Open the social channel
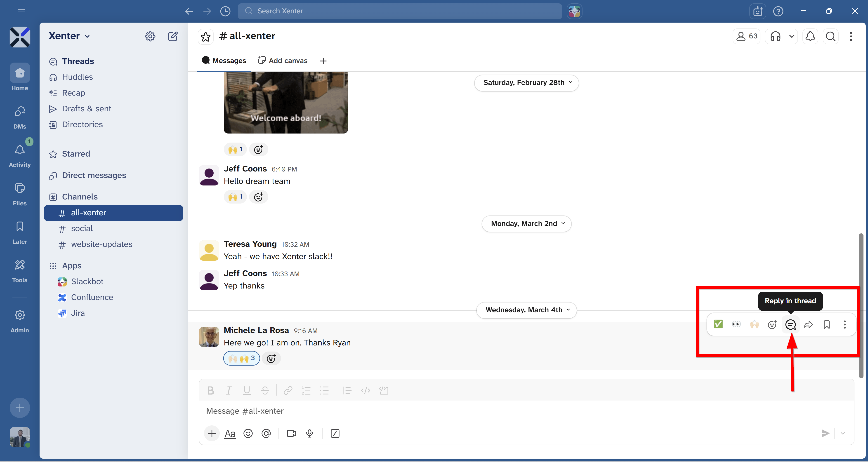This screenshot has width=868, height=462. pyautogui.click(x=82, y=229)
